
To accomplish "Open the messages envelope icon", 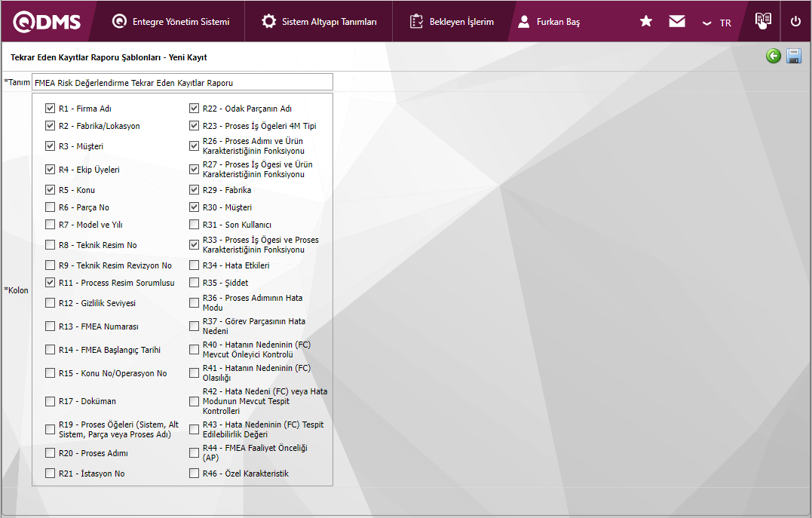I will tap(677, 22).
